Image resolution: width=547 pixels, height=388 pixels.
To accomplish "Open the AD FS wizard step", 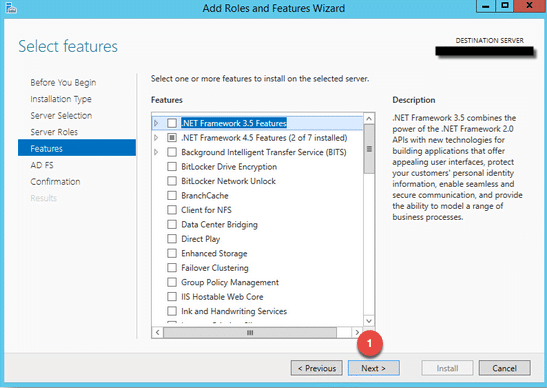I will pos(42,165).
